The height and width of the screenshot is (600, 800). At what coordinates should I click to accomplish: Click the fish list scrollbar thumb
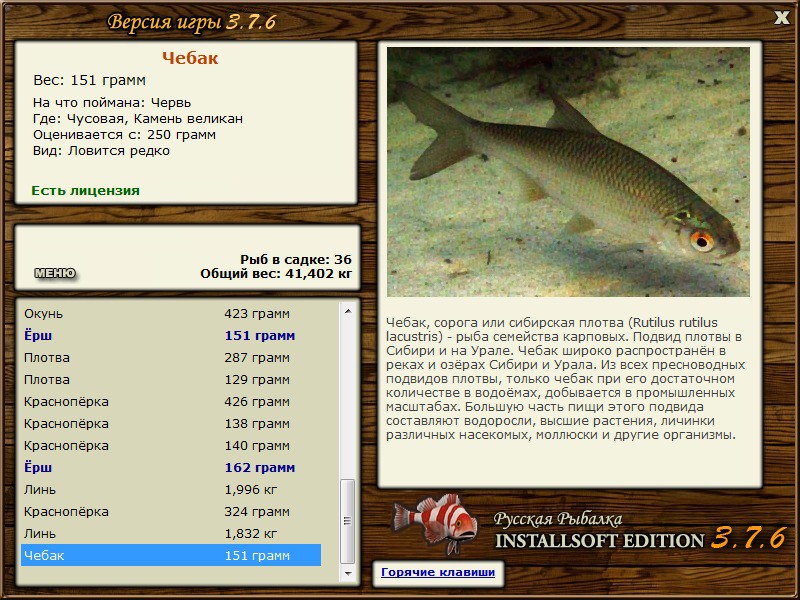point(348,520)
